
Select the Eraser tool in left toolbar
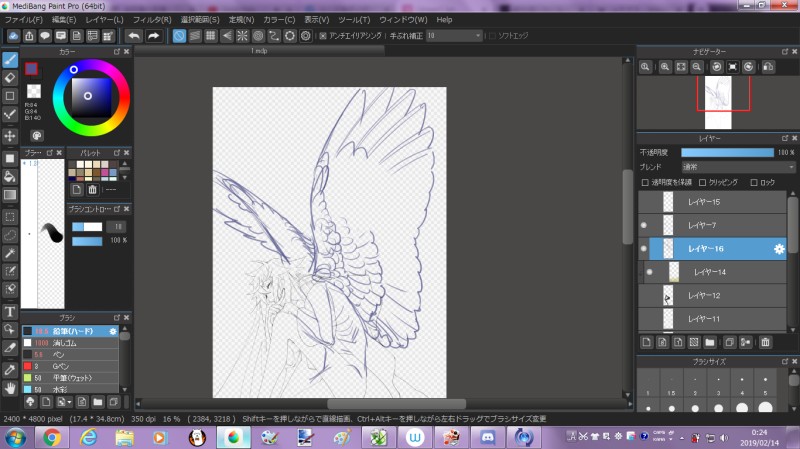10,77
